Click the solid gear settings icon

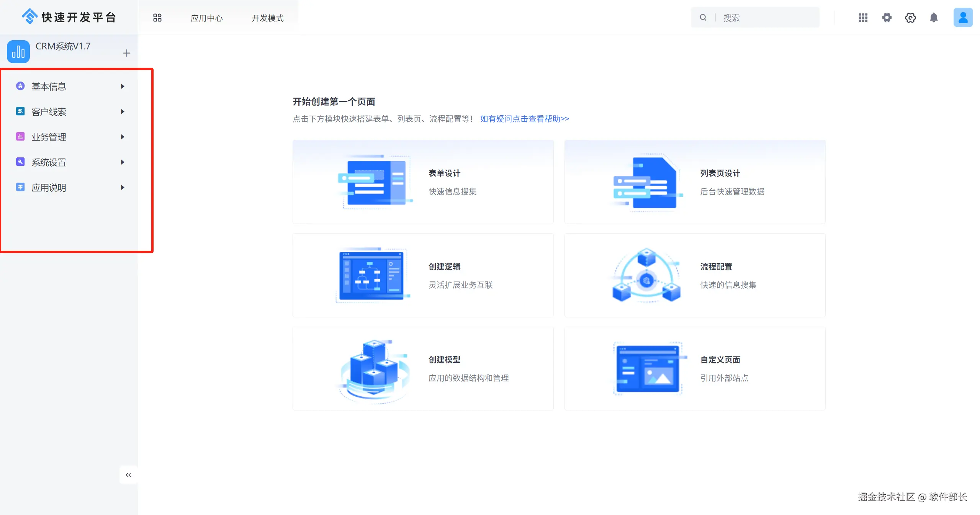[x=887, y=18]
